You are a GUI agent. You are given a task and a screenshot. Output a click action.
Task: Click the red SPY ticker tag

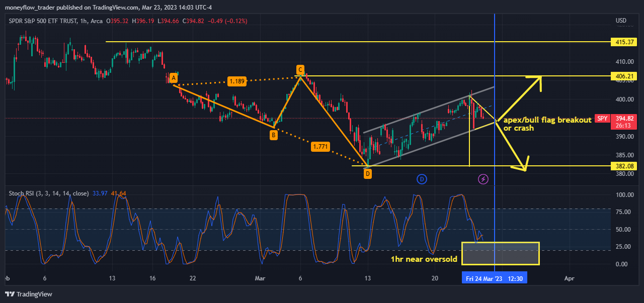(x=602, y=119)
